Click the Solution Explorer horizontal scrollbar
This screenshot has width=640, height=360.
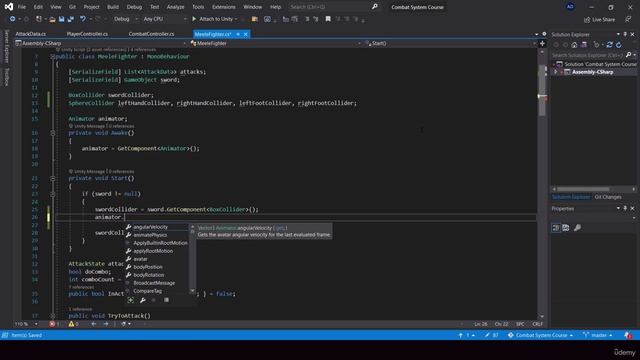[583, 189]
